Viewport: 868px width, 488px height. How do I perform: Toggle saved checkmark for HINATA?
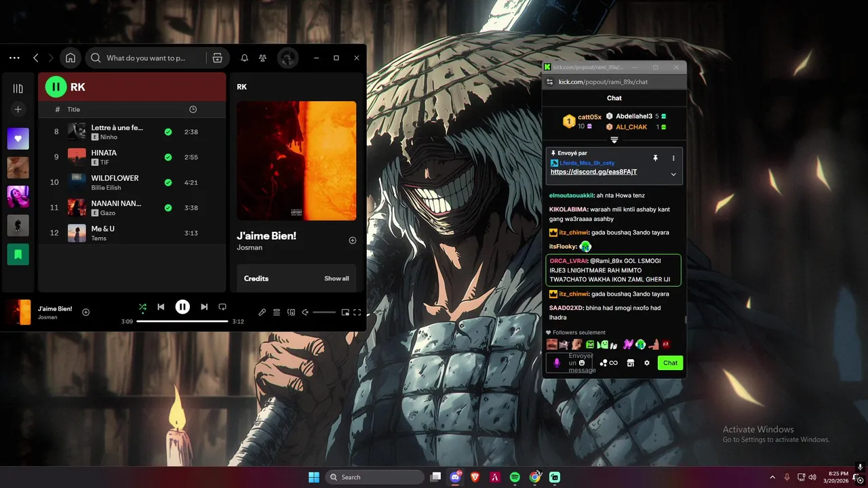(167, 157)
